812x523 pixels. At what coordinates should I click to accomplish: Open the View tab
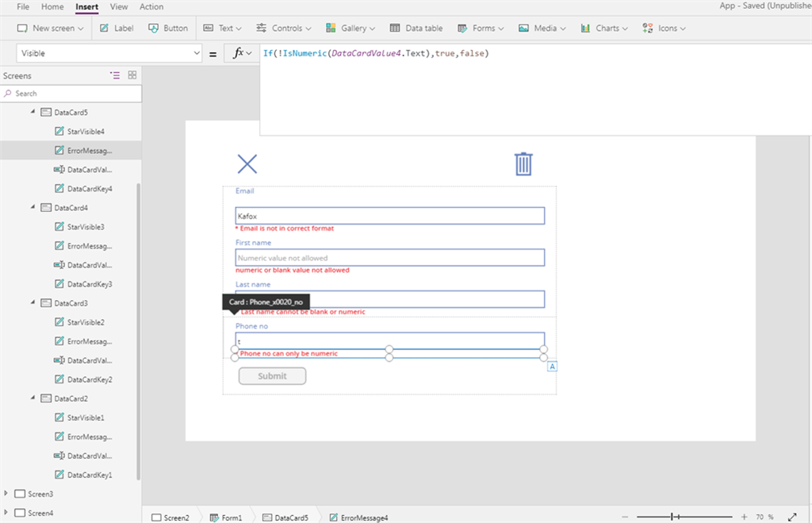pos(119,6)
